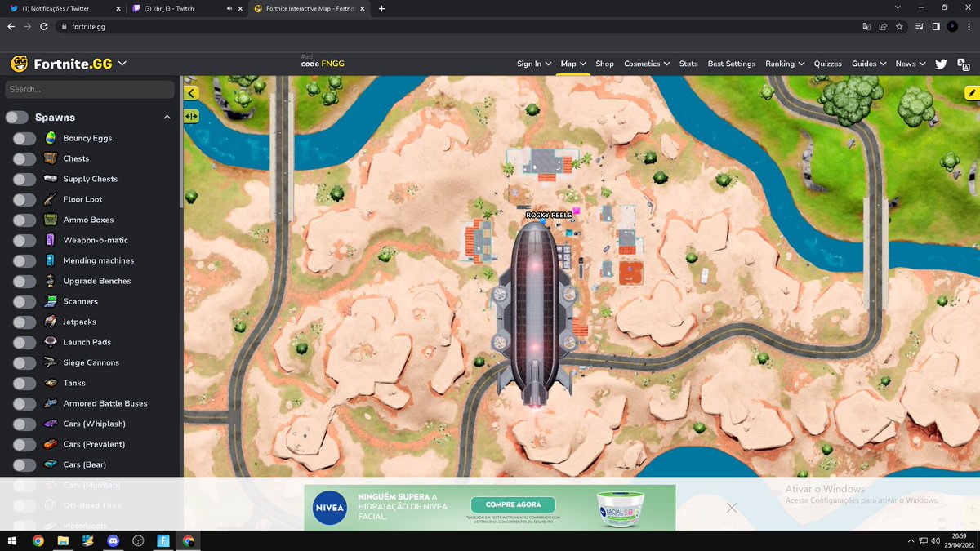Click the Upgrade Benches icon

click(51, 281)
